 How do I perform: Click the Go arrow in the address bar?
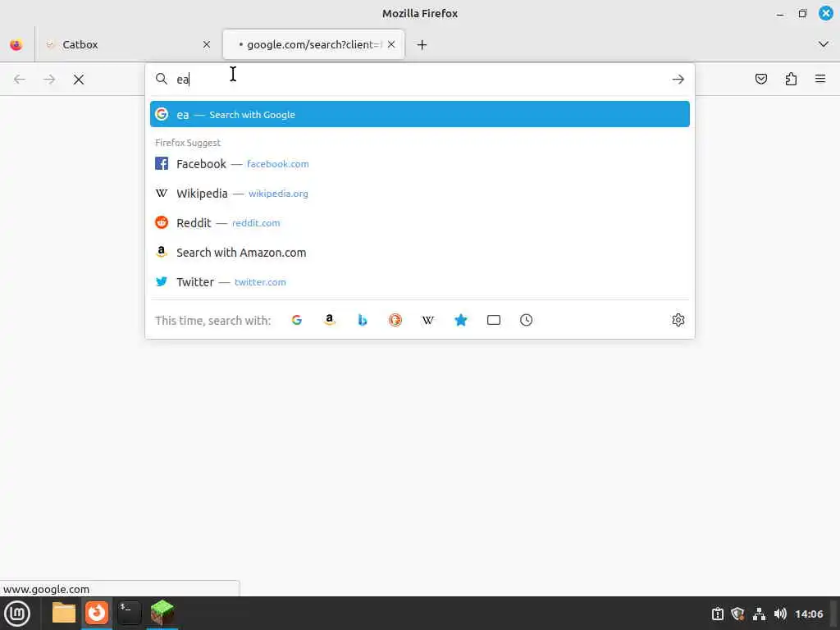[x=678, y=80]
